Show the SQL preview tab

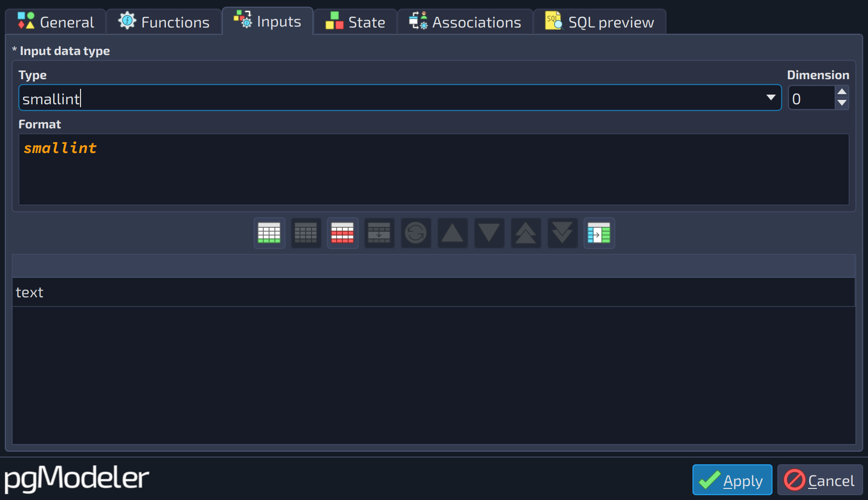click(600, 22)
